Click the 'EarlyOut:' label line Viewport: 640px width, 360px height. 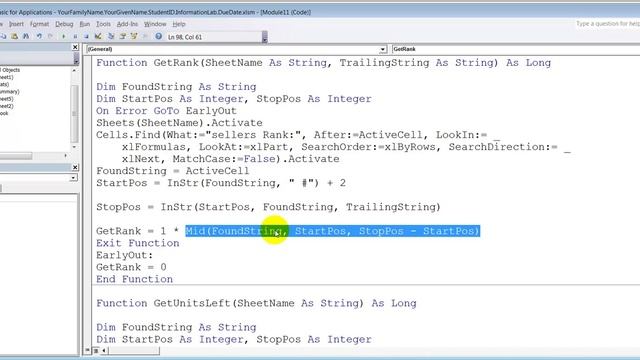[124, 256]
